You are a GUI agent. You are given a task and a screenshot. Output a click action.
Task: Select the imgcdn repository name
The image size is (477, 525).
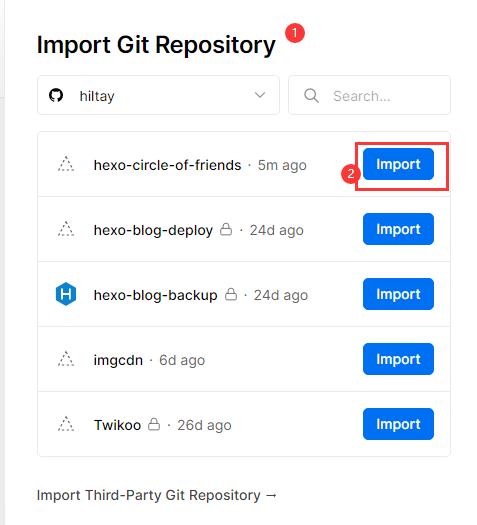pyautogui.click(x=118, y=360)
